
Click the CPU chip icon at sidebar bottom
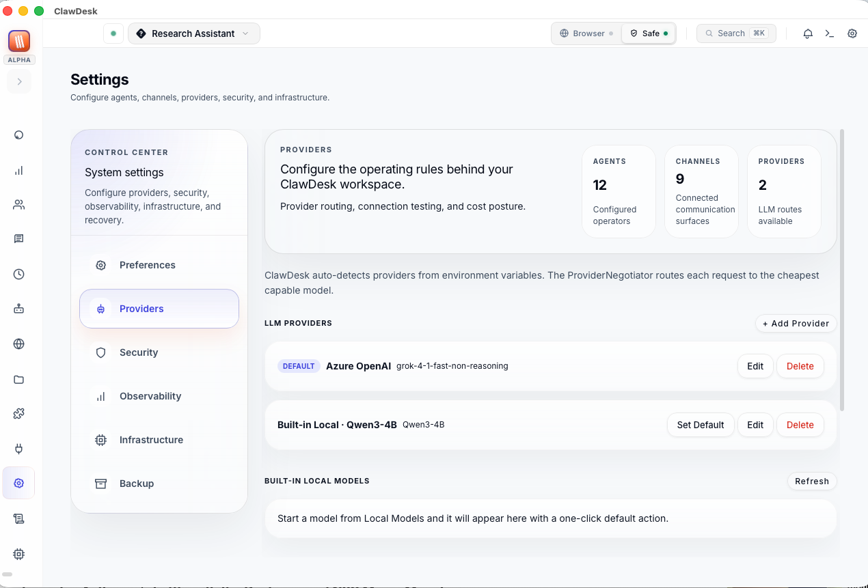pyautogui.click(x=18, y=554)
